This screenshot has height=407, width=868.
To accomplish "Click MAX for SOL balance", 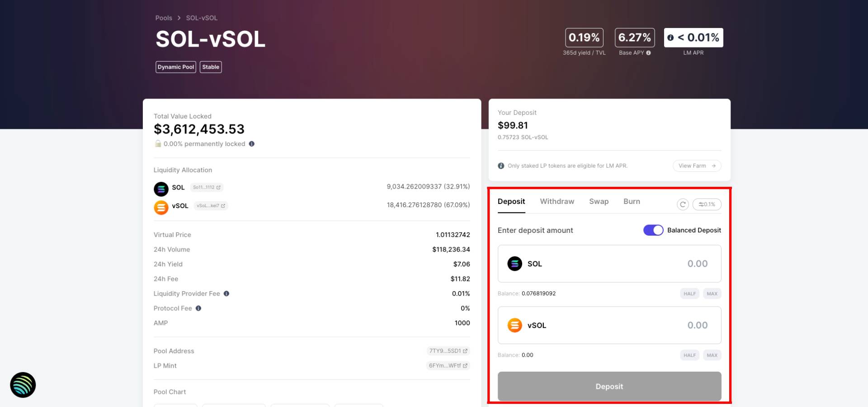I will click(712, 293).
